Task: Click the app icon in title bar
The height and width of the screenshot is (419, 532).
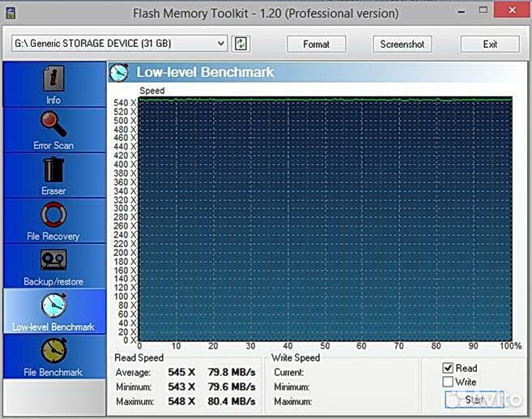Action: tap(11, 13)
